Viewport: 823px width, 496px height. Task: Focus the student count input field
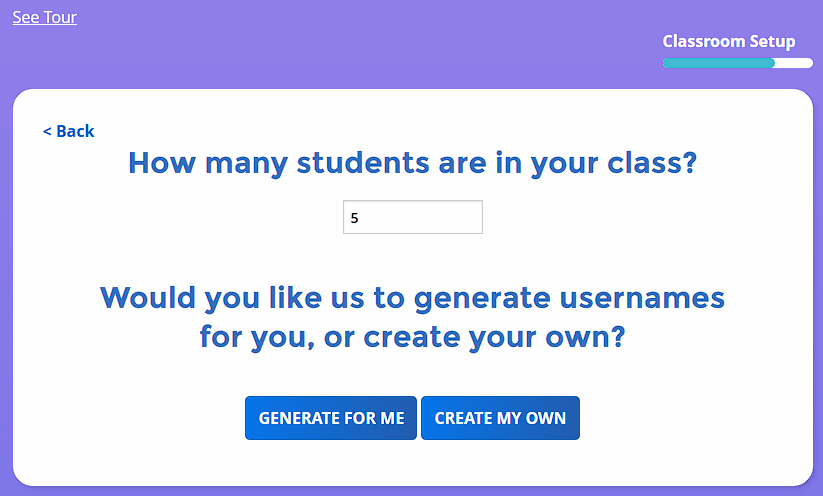click(x=412, y=217)
